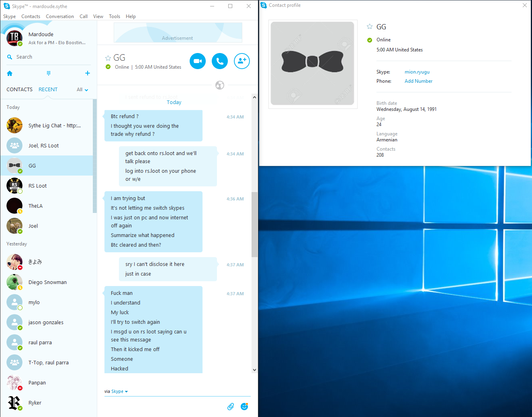Image resolution: width=532 pixels, height=417 pixels.
Task: Attach a file with paperclip icon
Action: [x=231, y=407]
